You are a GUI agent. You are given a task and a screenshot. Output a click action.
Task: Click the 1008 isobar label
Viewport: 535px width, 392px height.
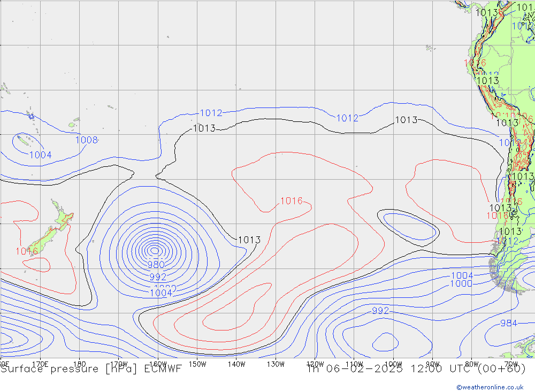86,140
